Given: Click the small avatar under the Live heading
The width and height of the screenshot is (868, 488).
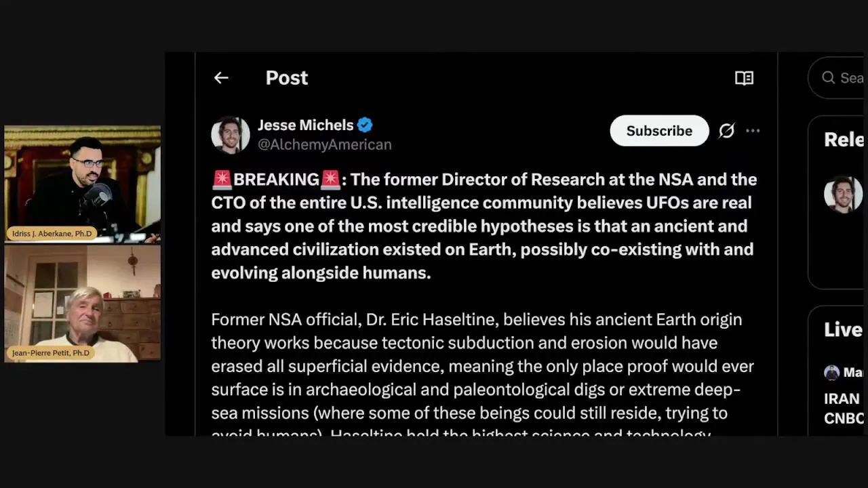Looking at the screenshot, I should point(831,373).
